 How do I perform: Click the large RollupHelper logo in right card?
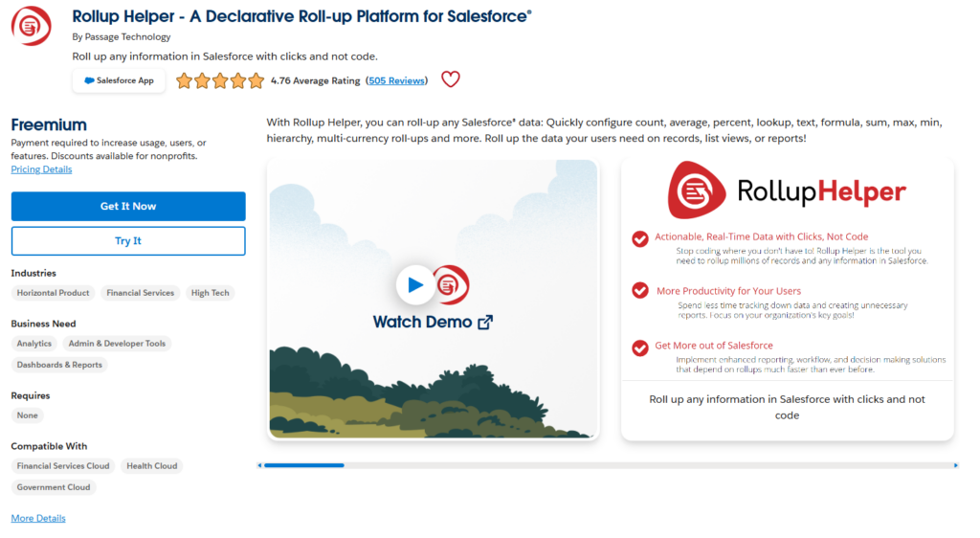click(x=787, y=190)
